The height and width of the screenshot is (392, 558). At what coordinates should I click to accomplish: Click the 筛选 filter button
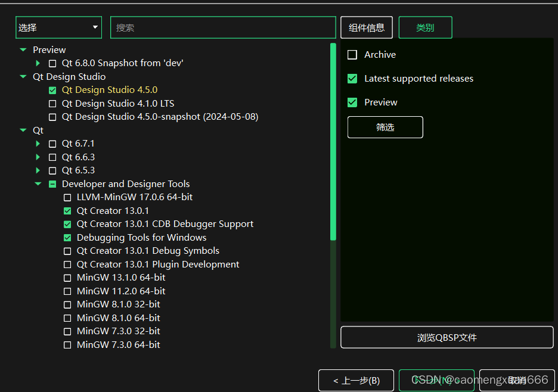click(x=385, y=127)
